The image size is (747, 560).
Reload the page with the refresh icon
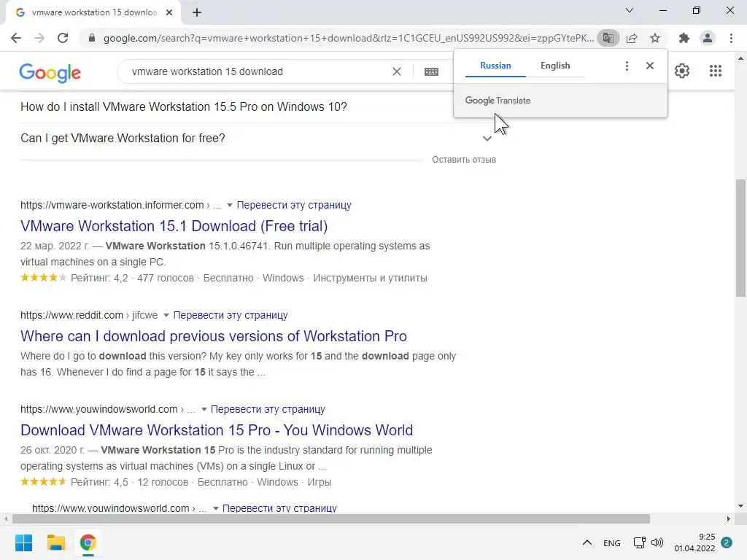pos(63,38)
